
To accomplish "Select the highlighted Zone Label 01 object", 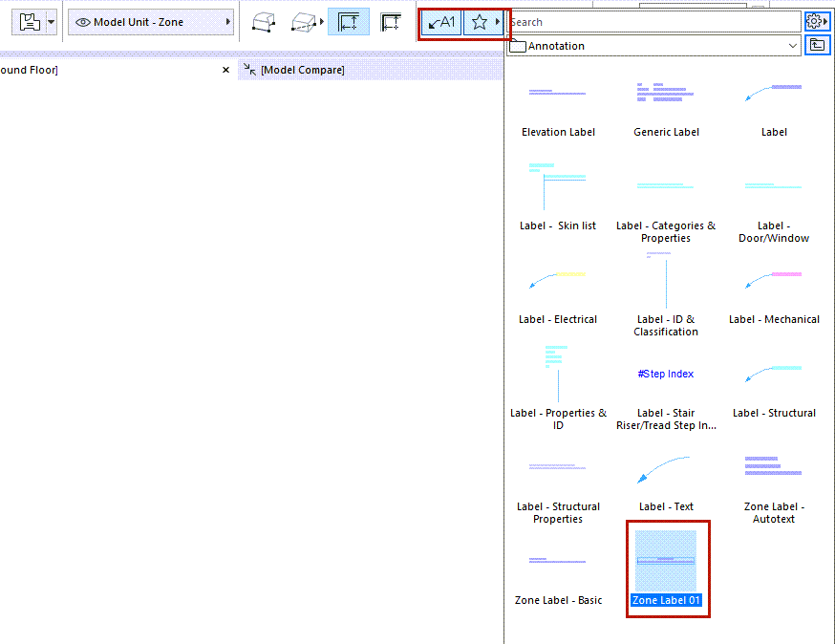I will [666, 569].
